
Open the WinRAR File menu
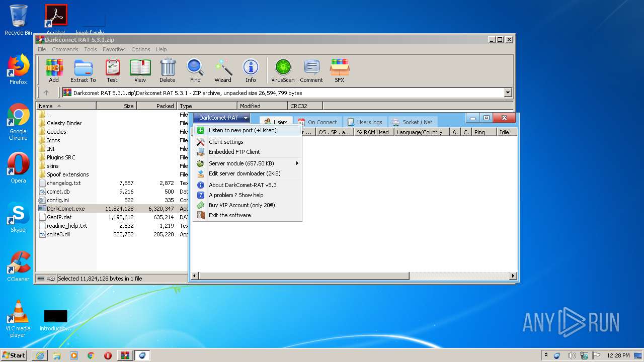(42, 49)
